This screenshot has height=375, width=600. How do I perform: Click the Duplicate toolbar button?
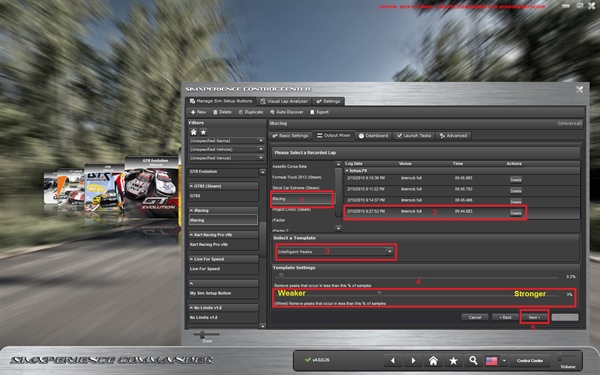[x=251, y=112]
